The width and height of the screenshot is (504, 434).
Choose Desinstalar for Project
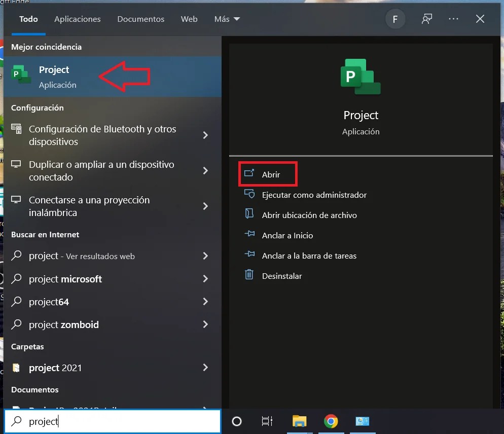(x=281, y=276)
